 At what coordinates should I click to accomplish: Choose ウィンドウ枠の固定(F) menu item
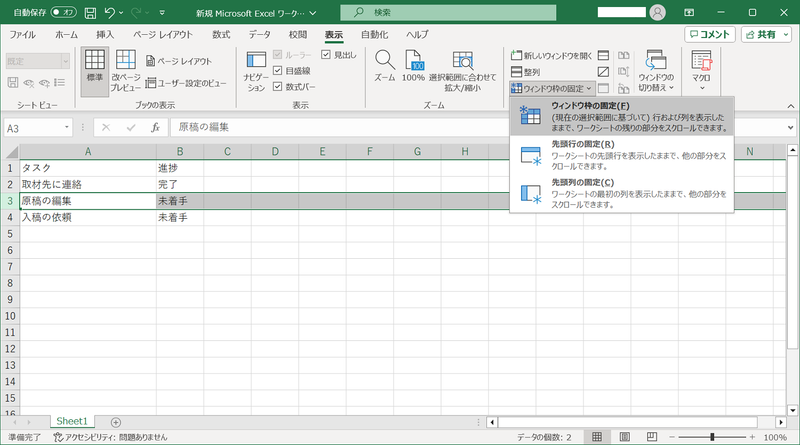pyautogui.click(x=622, y=116)
